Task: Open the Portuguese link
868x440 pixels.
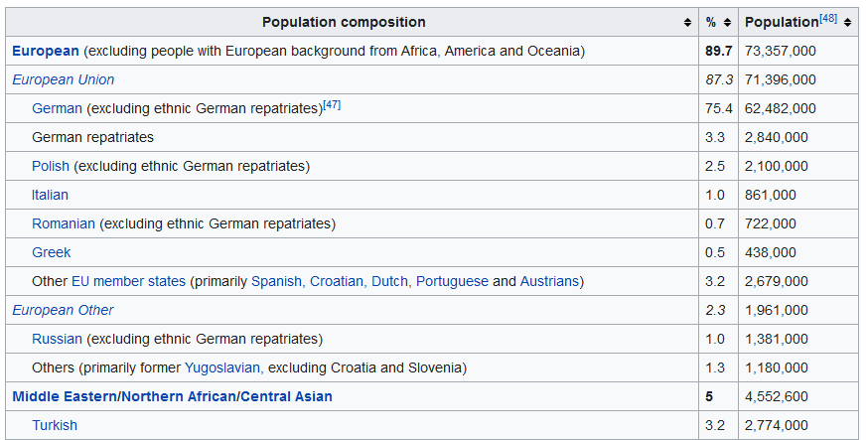Action: (x=452, y=281)
